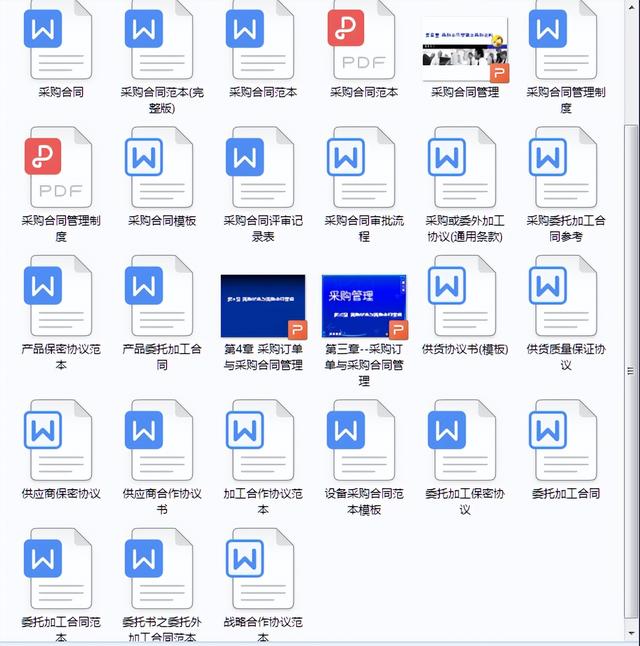Select the 采购合同管理制度 Word document icon
The width and height of the screenshot is (640, 646).
pyautogui.click(x=563, y=41)
